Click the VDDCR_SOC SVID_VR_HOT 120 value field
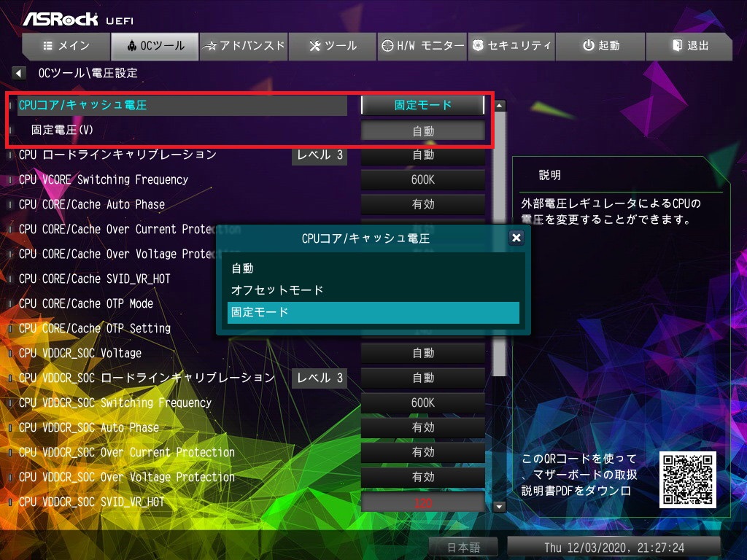 pyautogui.click(x=422, y=502)
